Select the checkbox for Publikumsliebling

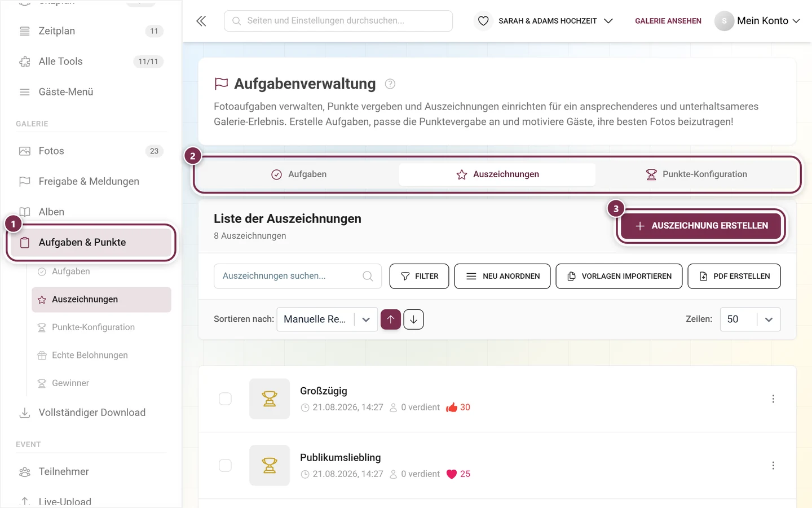[x=225, y=466]
